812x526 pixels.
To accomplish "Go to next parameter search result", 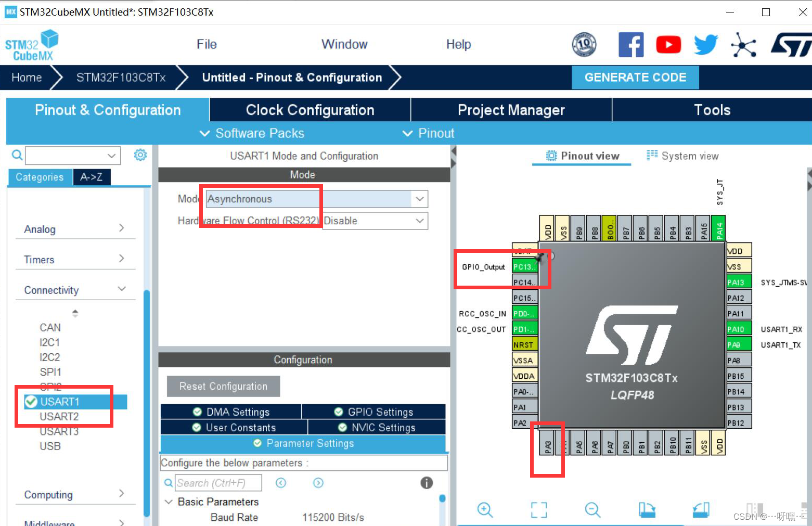I will pos(318,483).
